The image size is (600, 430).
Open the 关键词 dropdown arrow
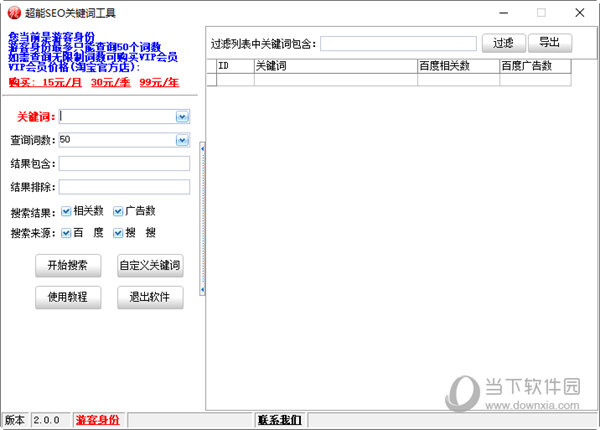tap(182, 117)
